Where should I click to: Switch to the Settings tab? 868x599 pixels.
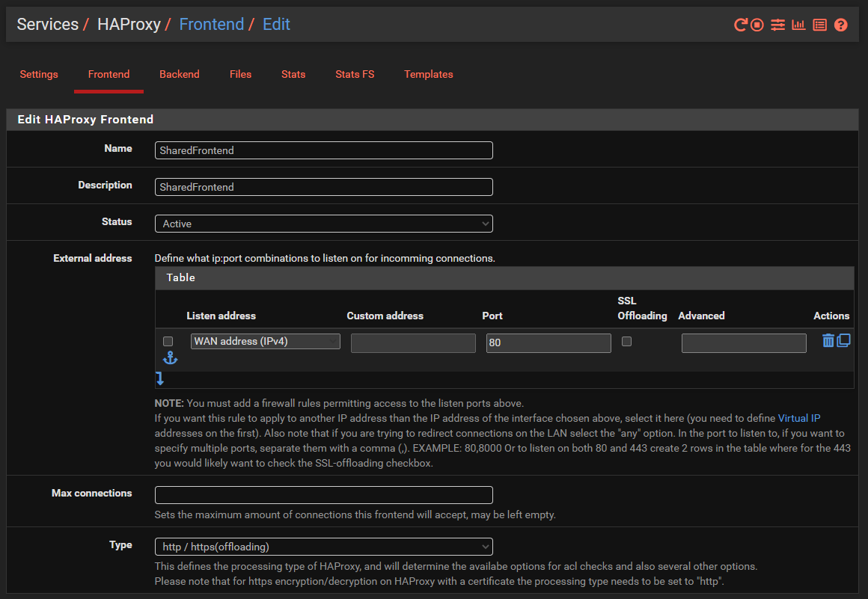(x=39, y=74)
